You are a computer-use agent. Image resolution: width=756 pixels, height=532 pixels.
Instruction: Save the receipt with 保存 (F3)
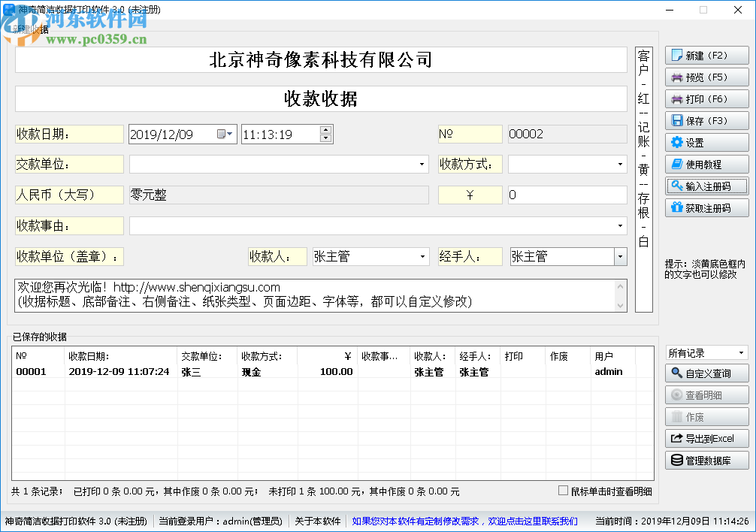[x=706, y=120]
